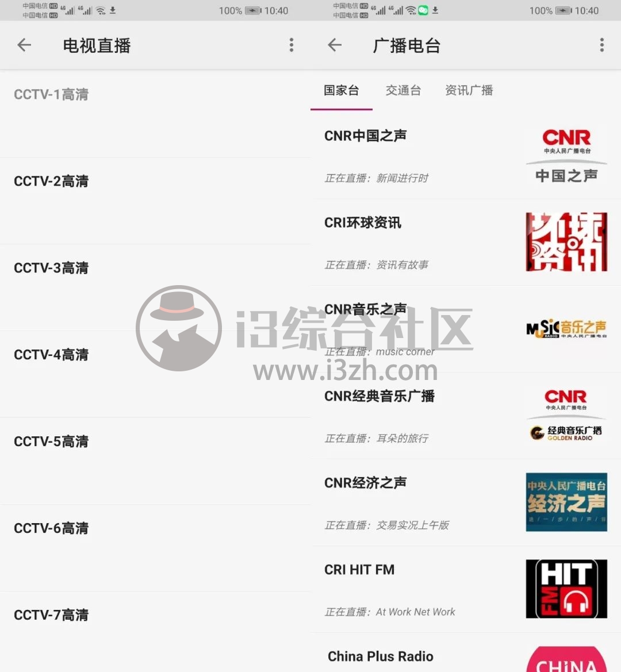Tap the download arrow in left status bar
The height and width of the screenshot is (672, 621).
(x=113, y=10)
